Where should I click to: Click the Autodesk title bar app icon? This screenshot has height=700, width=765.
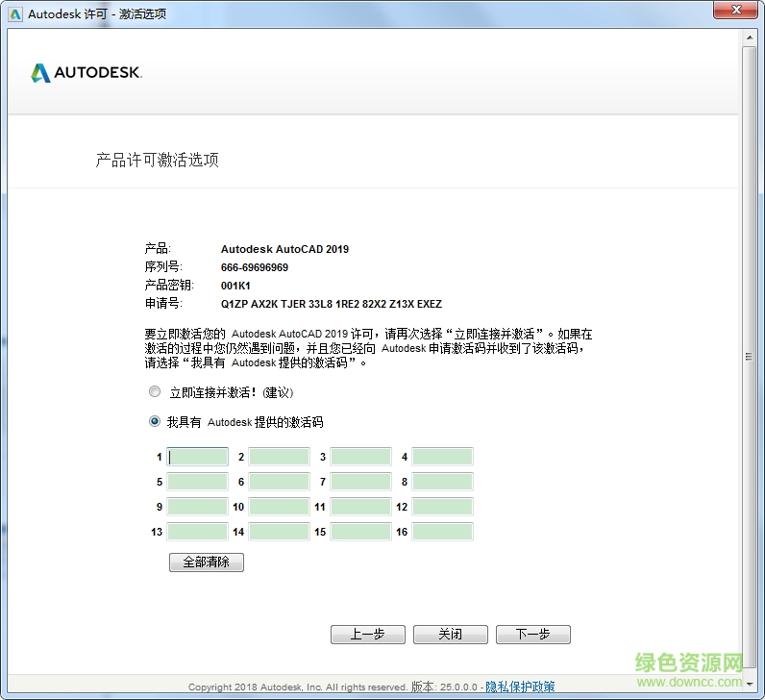[x=15, y=14]
